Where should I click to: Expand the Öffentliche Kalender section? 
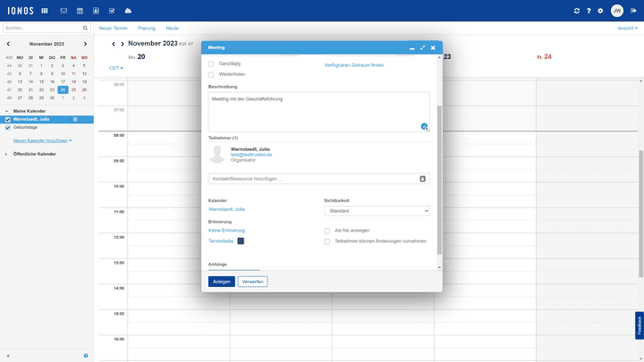8,154
